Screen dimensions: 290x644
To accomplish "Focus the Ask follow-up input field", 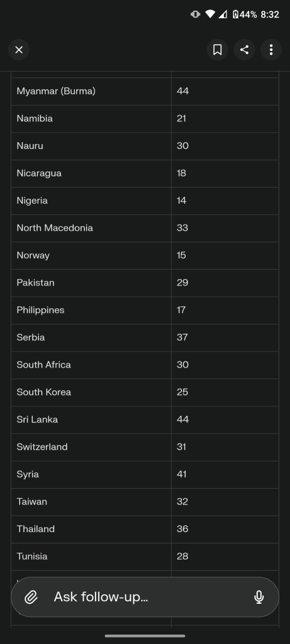I will [145, 597].
